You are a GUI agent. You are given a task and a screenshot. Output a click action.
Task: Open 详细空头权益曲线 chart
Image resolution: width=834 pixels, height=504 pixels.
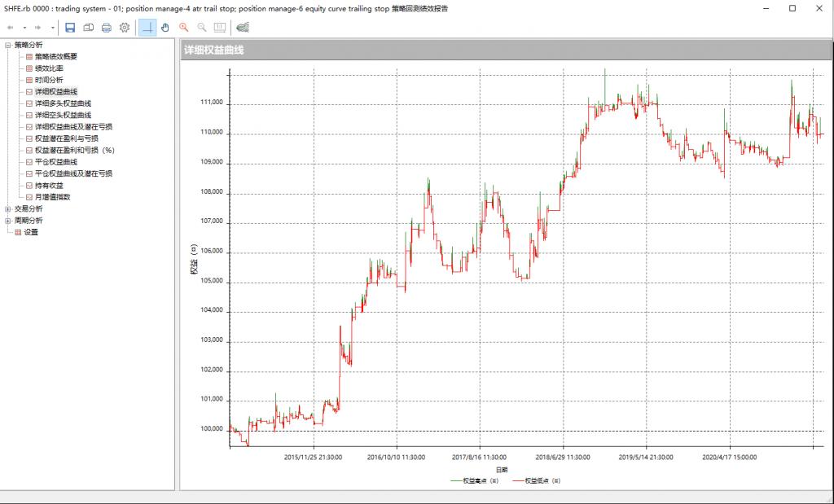[63, 115]
